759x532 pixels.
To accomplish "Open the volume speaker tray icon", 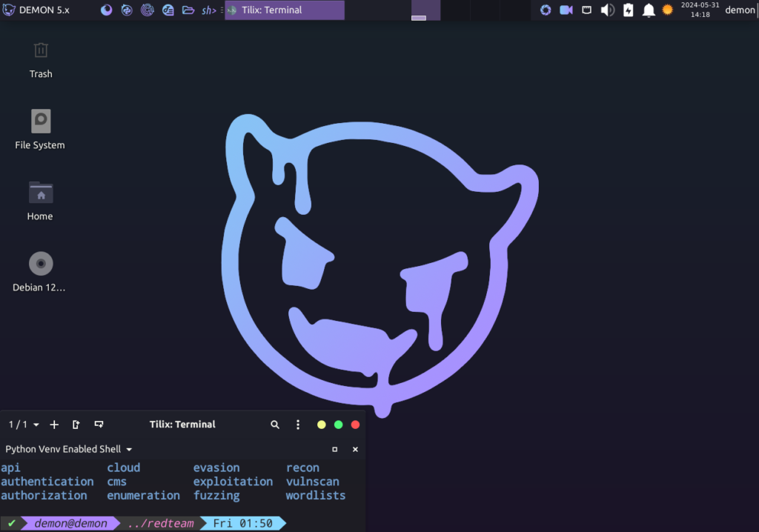I will coord(608,10).
